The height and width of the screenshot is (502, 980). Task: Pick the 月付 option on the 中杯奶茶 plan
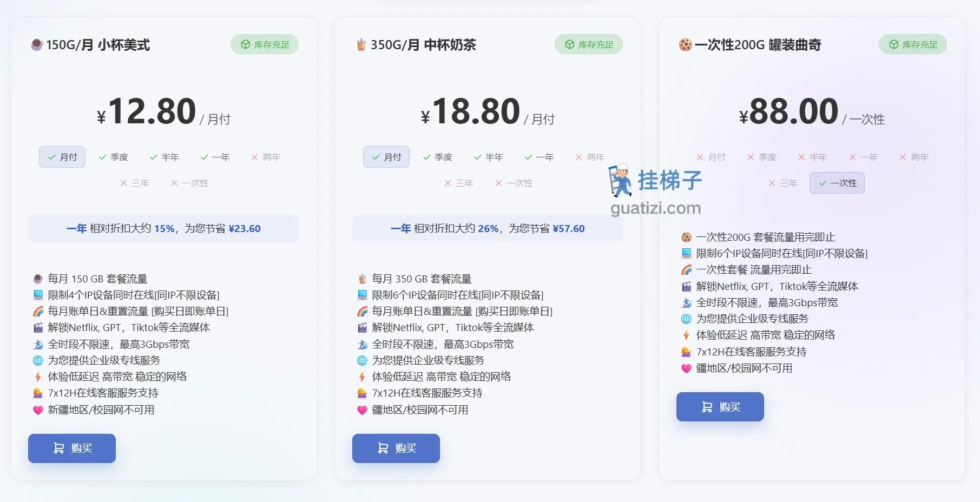[x=386, y=157]
